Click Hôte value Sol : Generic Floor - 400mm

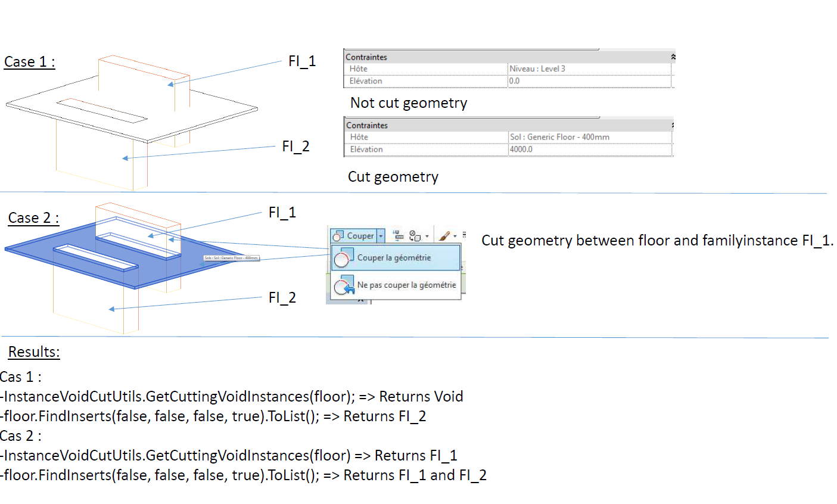pyautogui.click(x=590, y=137)
